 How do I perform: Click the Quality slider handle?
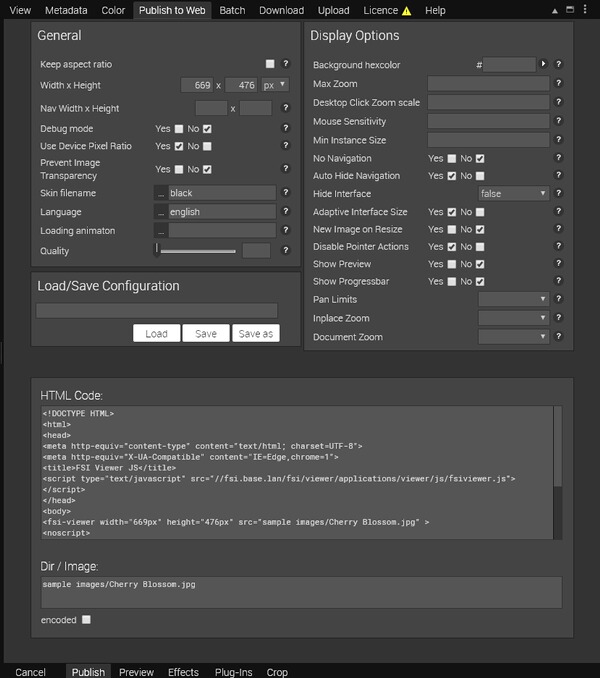click(157, 250)
